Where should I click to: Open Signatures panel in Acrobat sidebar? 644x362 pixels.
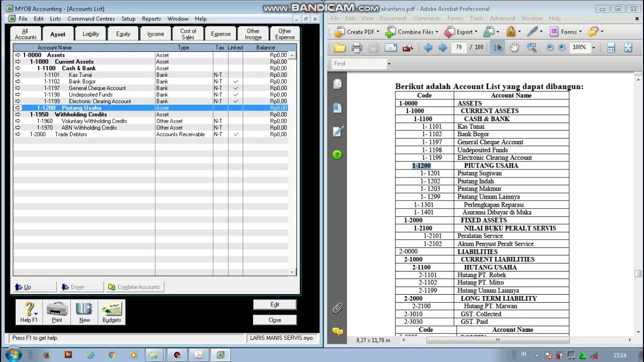click(x=338, y=131)
